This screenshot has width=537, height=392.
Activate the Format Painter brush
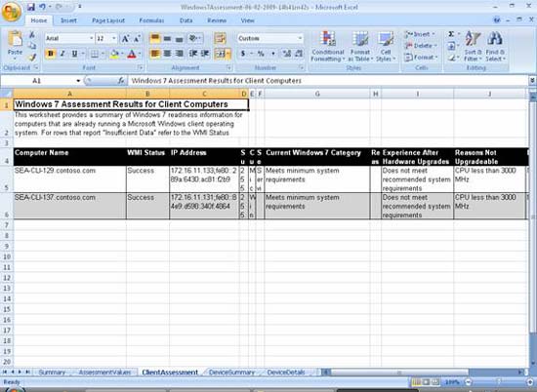(32, 57)
